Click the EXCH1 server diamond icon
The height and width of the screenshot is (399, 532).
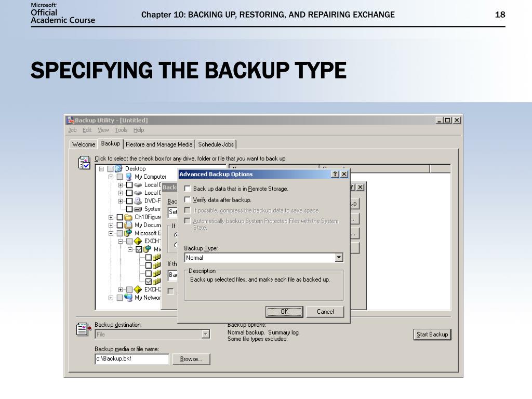tap(138, 241)
